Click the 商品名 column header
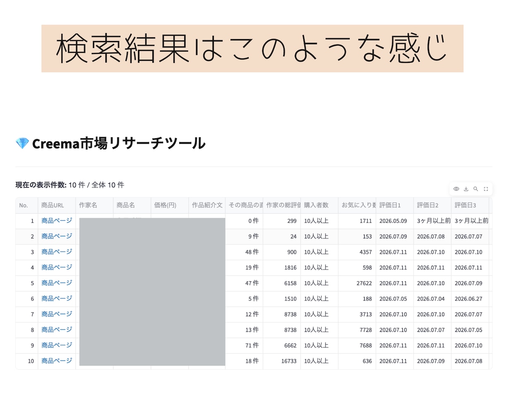The height and width of the screenshot is (420, 505). [132, 205]
